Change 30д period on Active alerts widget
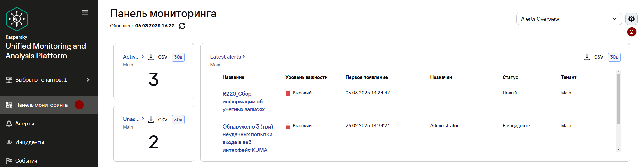644x167 pixels. [x=178, y=57]
